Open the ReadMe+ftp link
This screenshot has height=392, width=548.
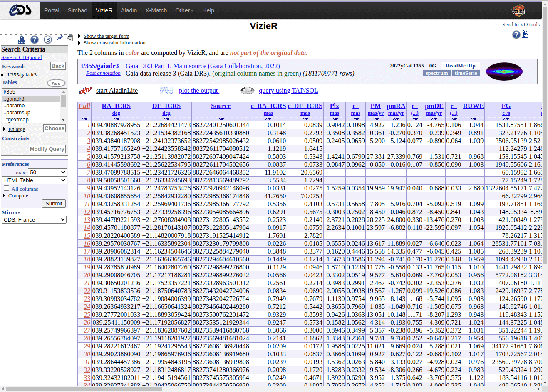pyautogui.click(x=460, y=66)
